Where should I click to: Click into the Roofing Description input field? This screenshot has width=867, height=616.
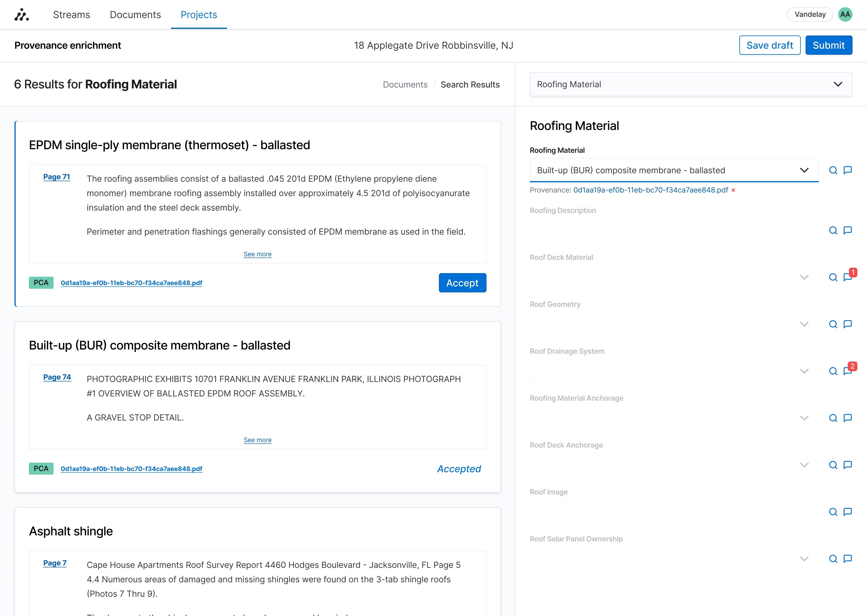click(x=673, y=231)
